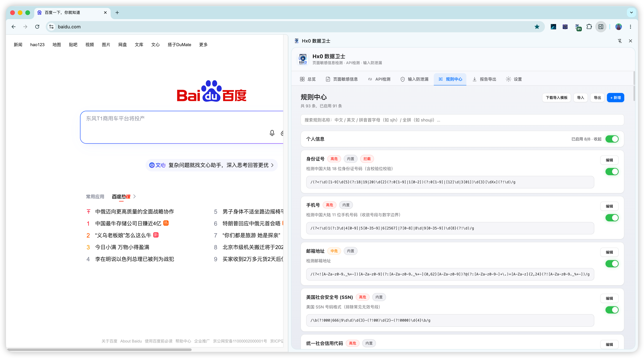Disable the 手机号 rule switch
The height and width of the screenshot is (358, 644).
612,218
